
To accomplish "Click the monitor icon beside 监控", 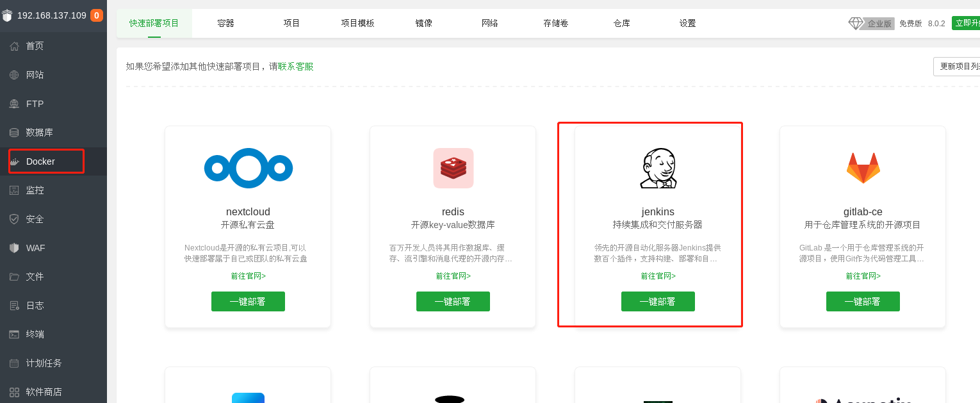I will [14, 190].
